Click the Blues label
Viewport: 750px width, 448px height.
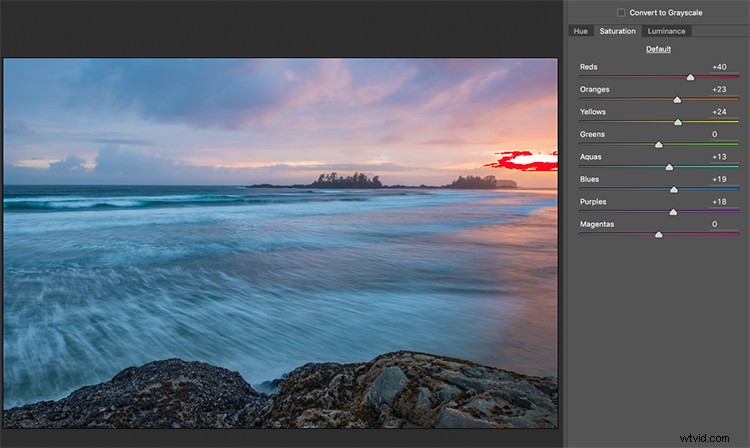click(589, 179)
